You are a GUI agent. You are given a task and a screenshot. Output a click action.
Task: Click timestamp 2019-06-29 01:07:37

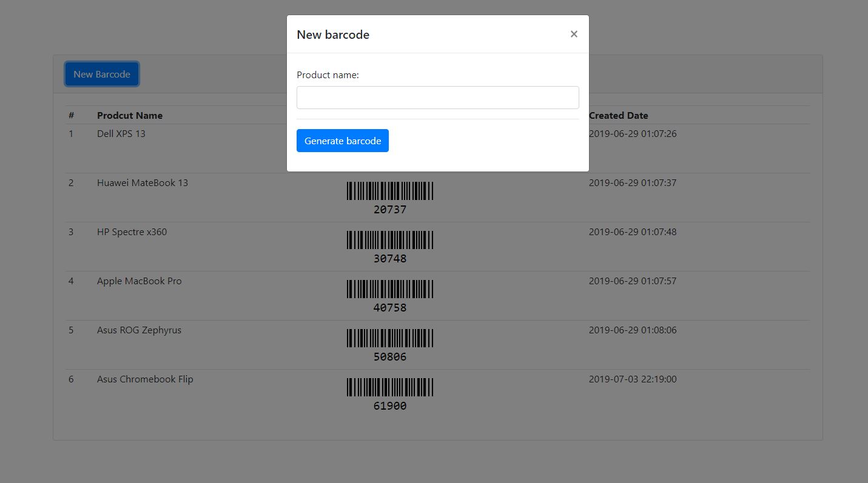[633, 182]
